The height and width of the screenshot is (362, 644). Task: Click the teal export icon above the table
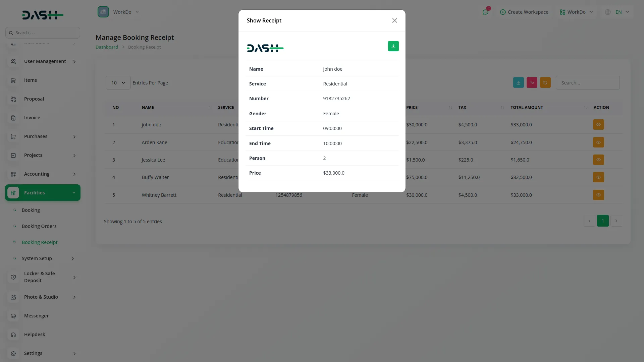click(x=518, y=83)
